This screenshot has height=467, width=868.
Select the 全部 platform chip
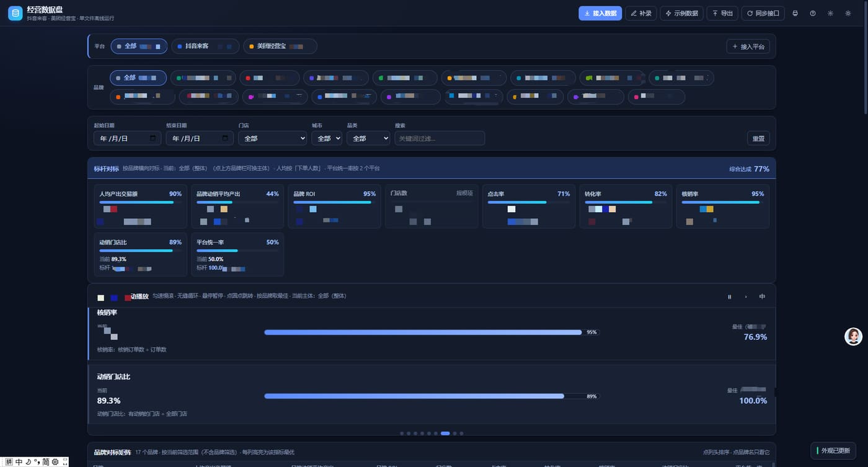139,46
